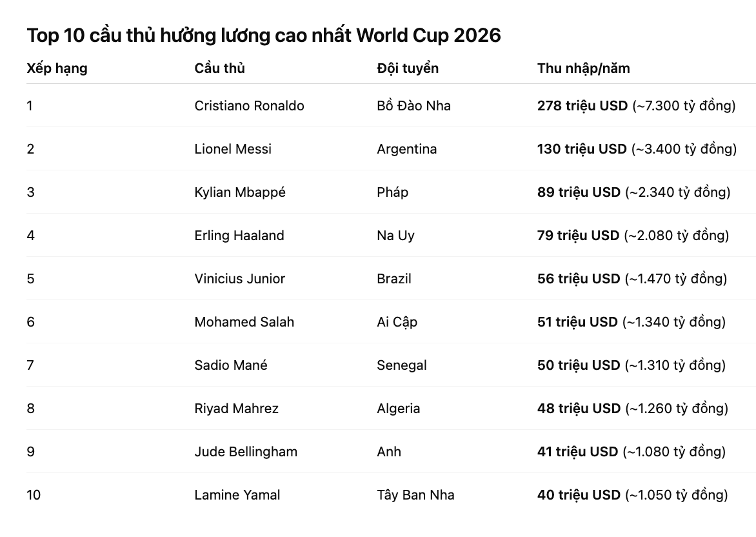
Task: Select Jude Bellingham's name cell
Action: pos(246,452)
